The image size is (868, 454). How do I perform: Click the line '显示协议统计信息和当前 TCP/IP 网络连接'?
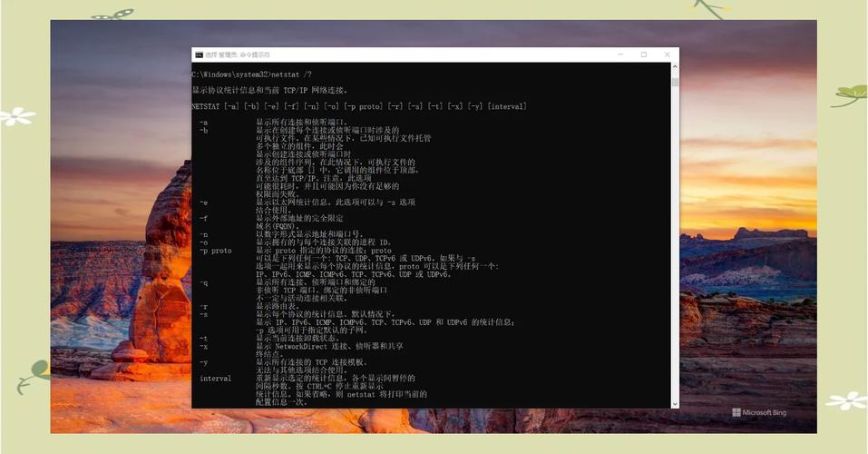270,90
